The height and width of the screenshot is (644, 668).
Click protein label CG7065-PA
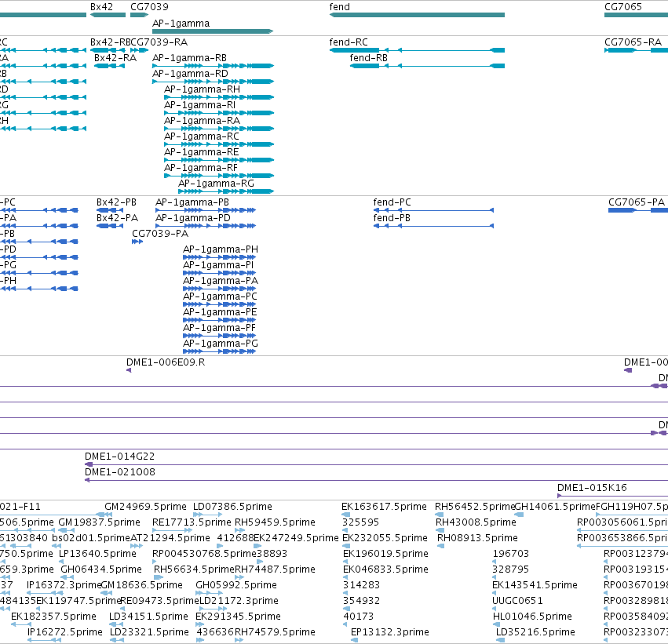[x=637, y=202]
